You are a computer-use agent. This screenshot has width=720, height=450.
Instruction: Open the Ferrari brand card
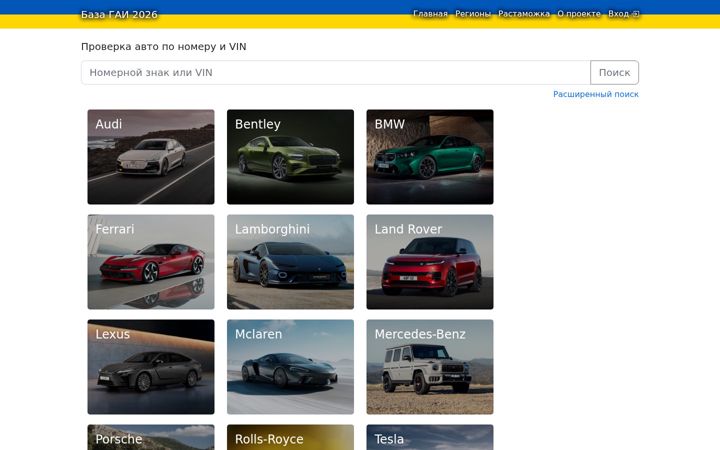[151, 262]
